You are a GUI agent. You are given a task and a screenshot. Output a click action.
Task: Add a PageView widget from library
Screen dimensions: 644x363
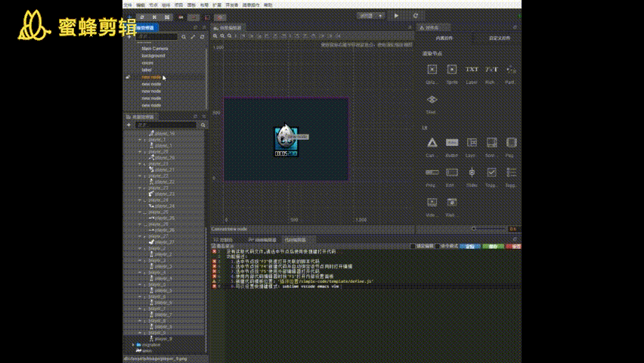click(511, 143)
